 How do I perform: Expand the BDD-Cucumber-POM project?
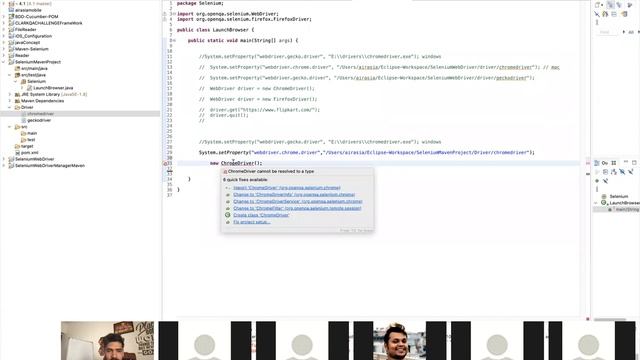coord(4,17)
